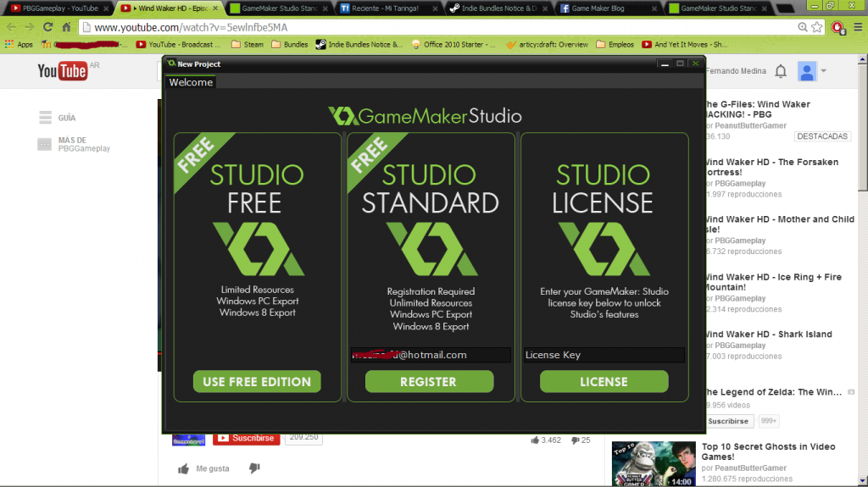This screenshot has height=487, width=868.
Task: Click the page vertical scrollbar
Action: pyautogui.click(x=862, y=127)
